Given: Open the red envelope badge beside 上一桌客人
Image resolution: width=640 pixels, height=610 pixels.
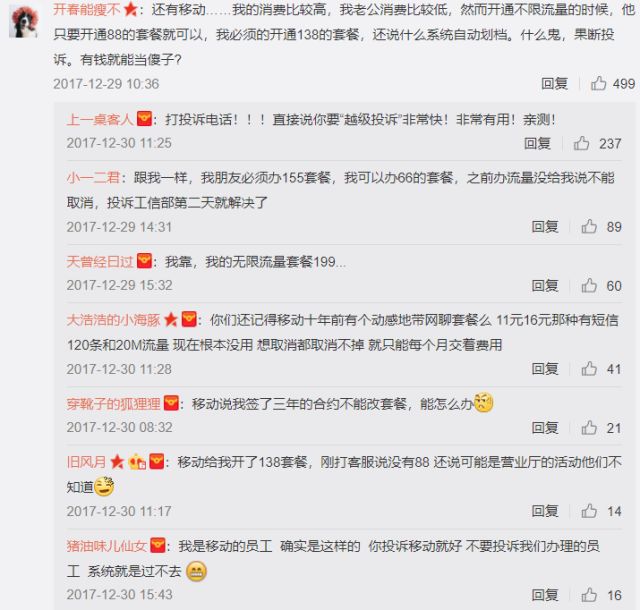Looking at the screenshot, I should click(144, 119).
